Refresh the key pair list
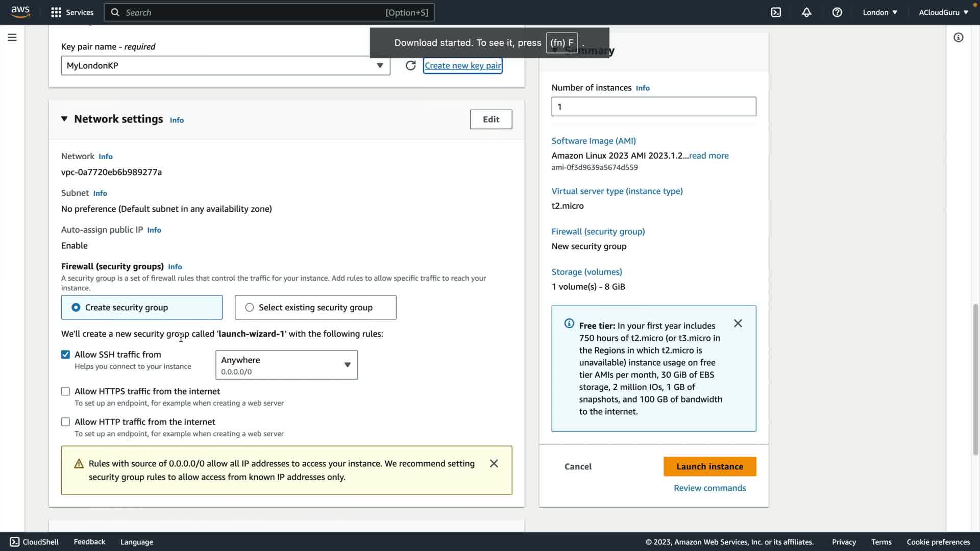Image resolution: width=980 pixels, height=551 pixels. (410, 65)
